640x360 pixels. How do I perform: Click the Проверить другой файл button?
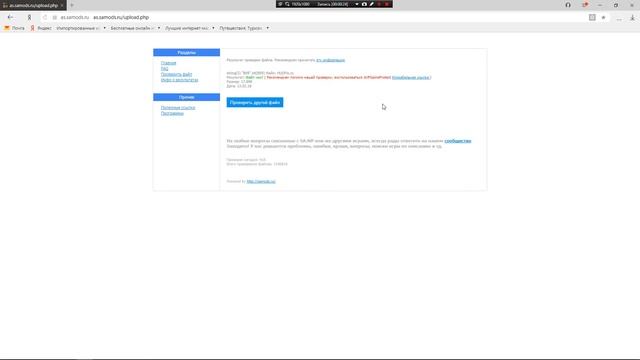click(x=255, y=102)
